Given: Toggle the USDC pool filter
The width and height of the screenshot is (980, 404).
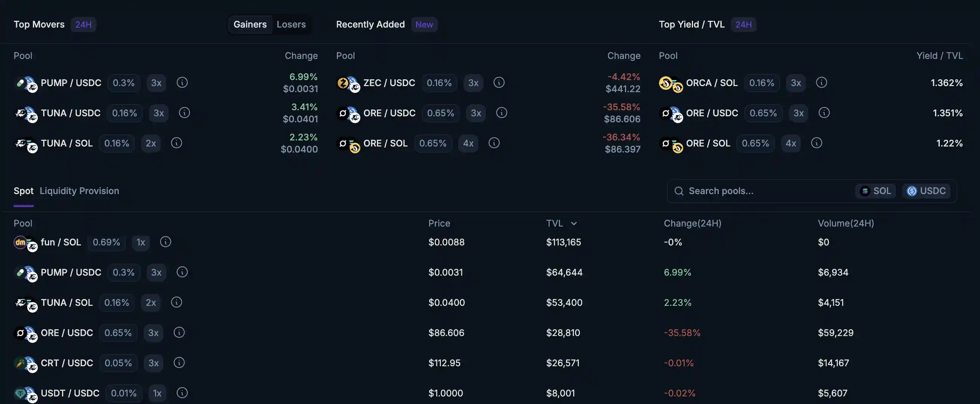Looking at the screenshot, I should coord(926,191).
